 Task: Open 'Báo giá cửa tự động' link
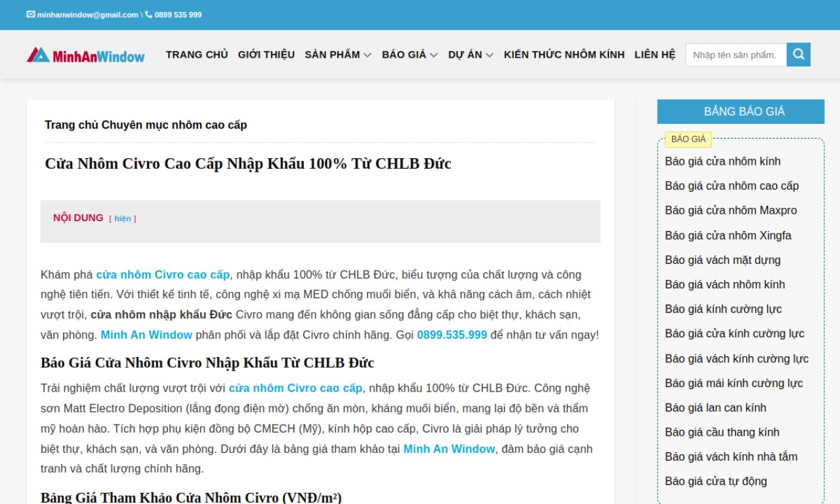[715, 482]
